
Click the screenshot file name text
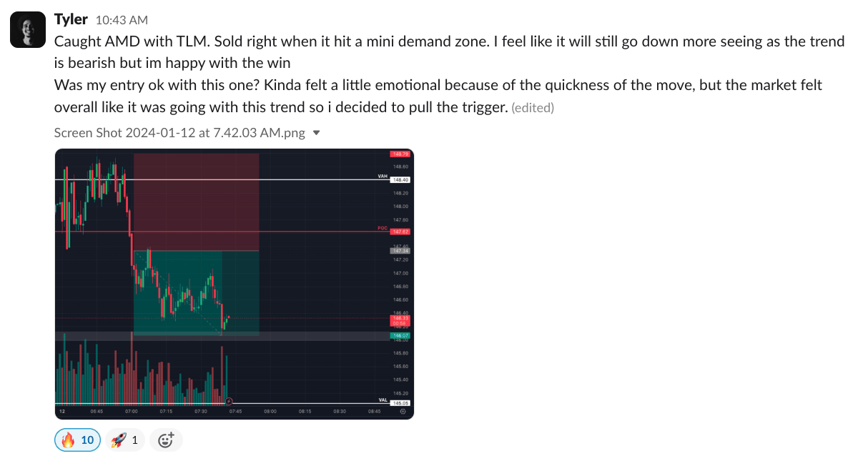pos(179,132)
